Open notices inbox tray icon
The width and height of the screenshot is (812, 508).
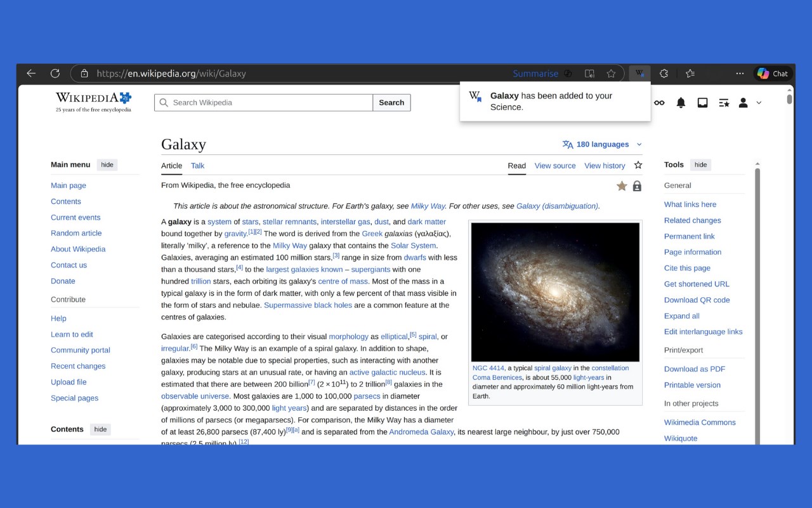(702, 103)
